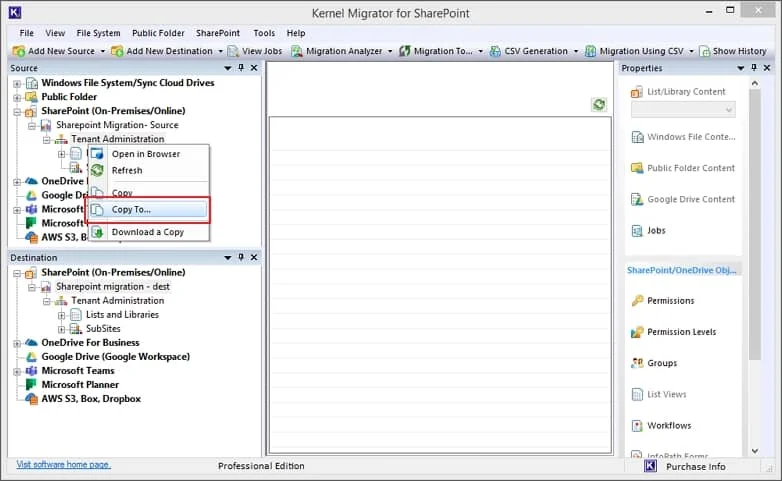
Task: Expand SubSites node in Destination
Action: pos(61,329)
